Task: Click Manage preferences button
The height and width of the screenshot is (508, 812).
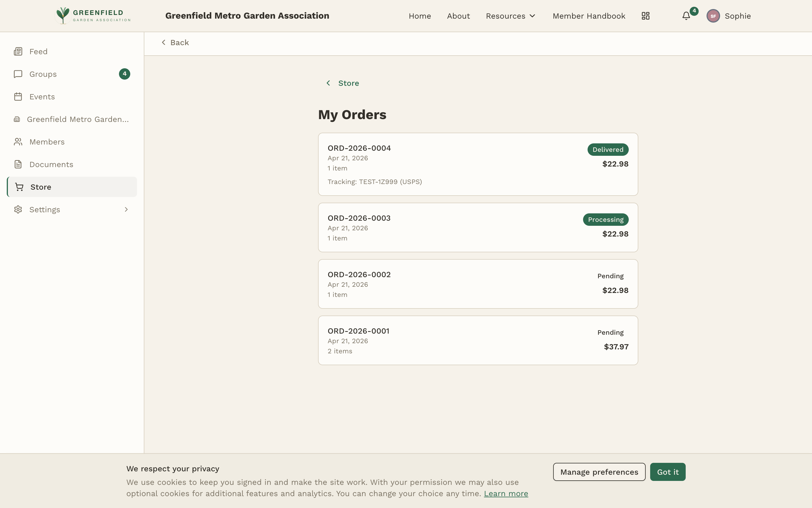Action: click(599, 472)
